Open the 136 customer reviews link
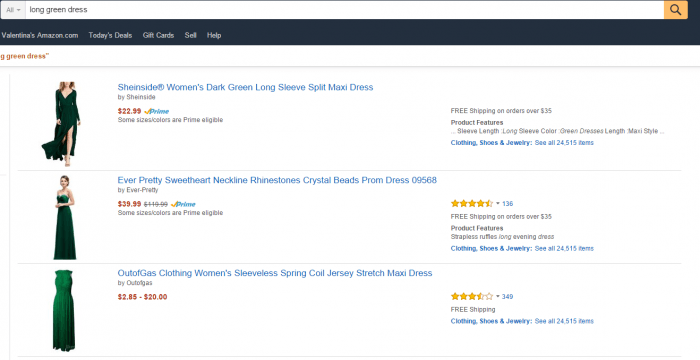 click(508, 204)
